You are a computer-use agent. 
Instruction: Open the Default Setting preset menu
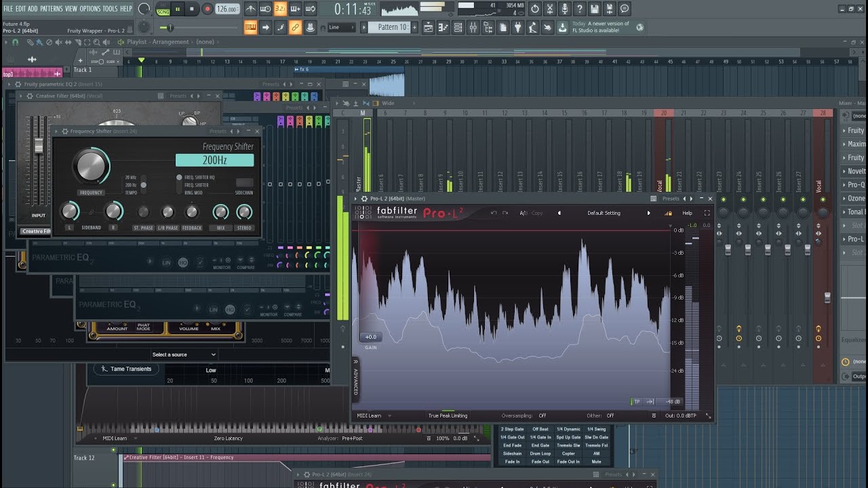604,213
